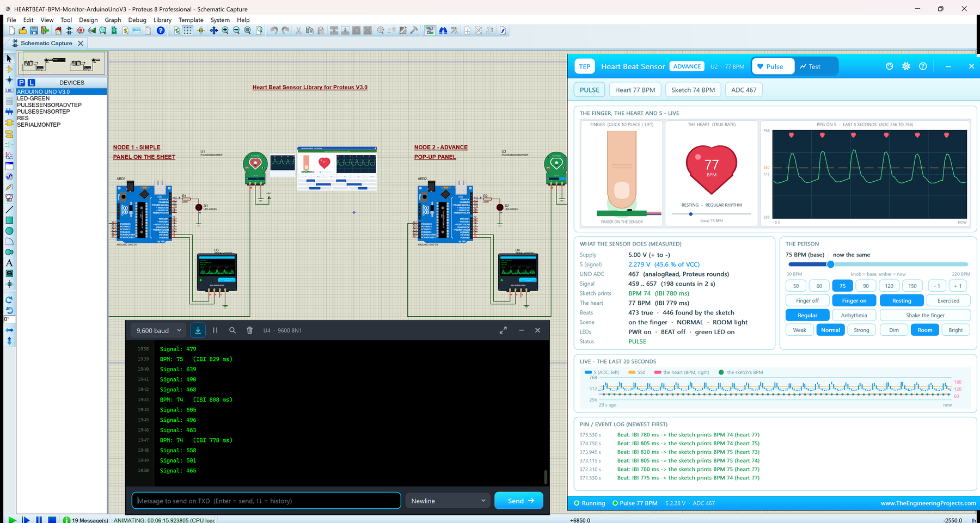
Task: Open the Library menu
Action: tap(162, 20)
